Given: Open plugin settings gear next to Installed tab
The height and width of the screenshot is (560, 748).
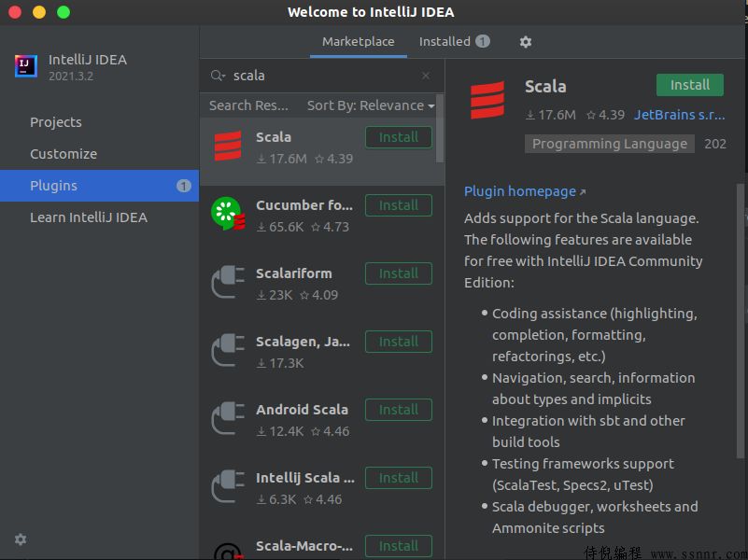Looking at the screenshot, I should (x=525, y=42).
